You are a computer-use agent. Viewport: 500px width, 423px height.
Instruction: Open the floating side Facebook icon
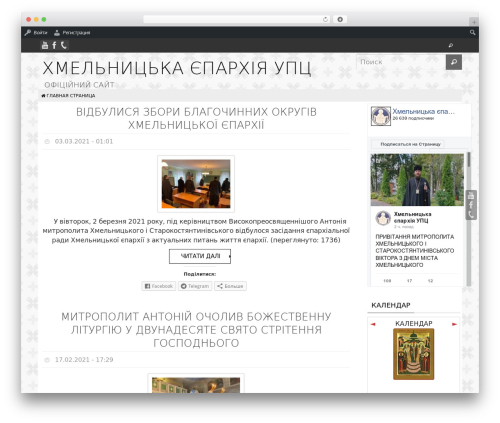[x=471, y=205]
